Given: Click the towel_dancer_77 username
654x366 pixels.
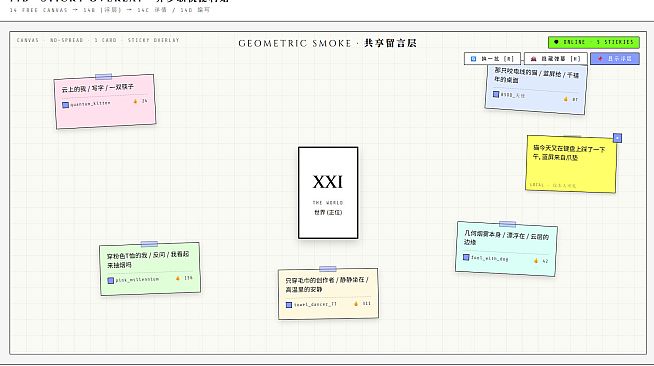Looking at the screenshot, I should point(315,305).
